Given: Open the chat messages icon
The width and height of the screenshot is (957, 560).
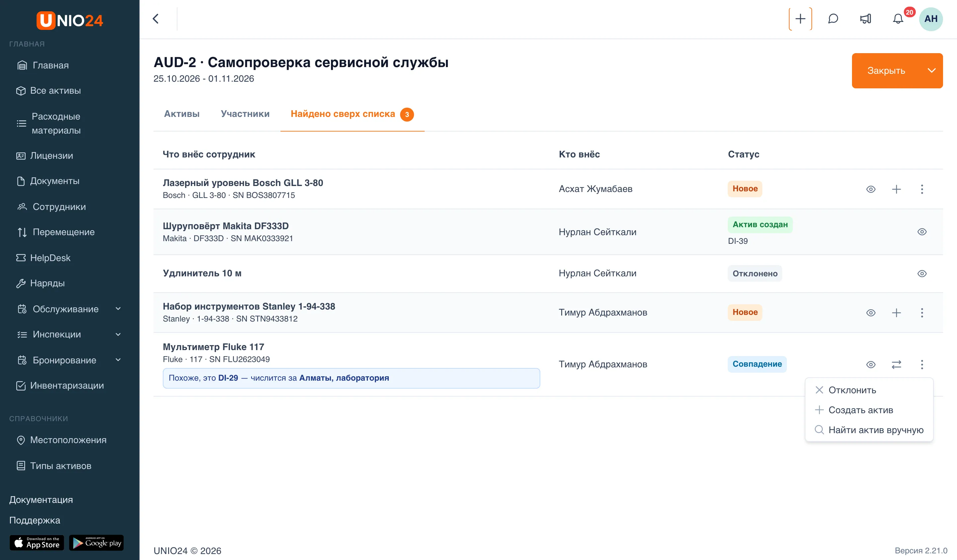Looking at the screenshot, I should [x=833, y=19].
